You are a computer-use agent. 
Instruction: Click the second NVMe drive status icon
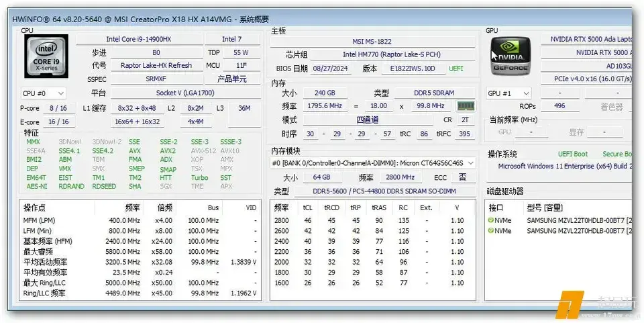490,230
